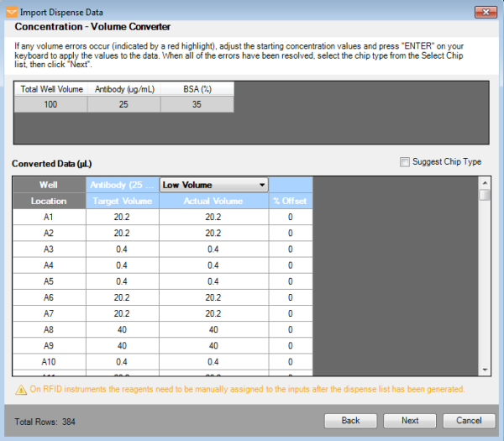This screenshot has width=504, height=441.
Task: Select the BSA (%) column header
Action: (x=197, y=89)
